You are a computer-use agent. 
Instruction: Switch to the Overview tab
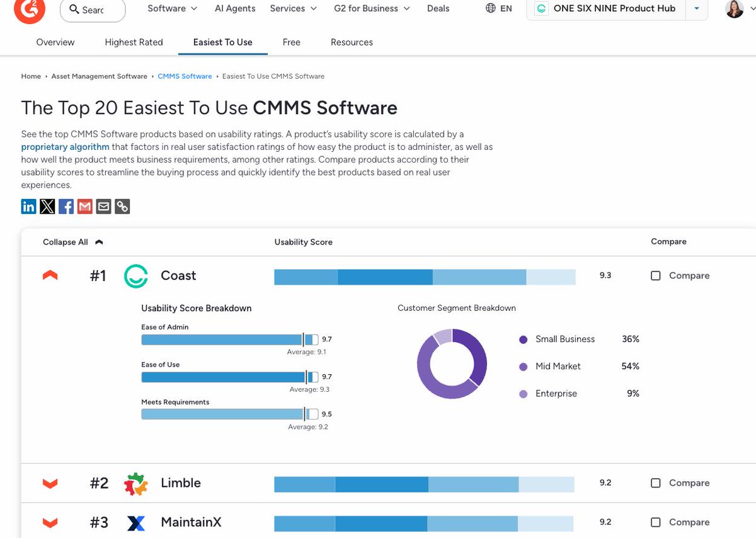click(55, 42)
